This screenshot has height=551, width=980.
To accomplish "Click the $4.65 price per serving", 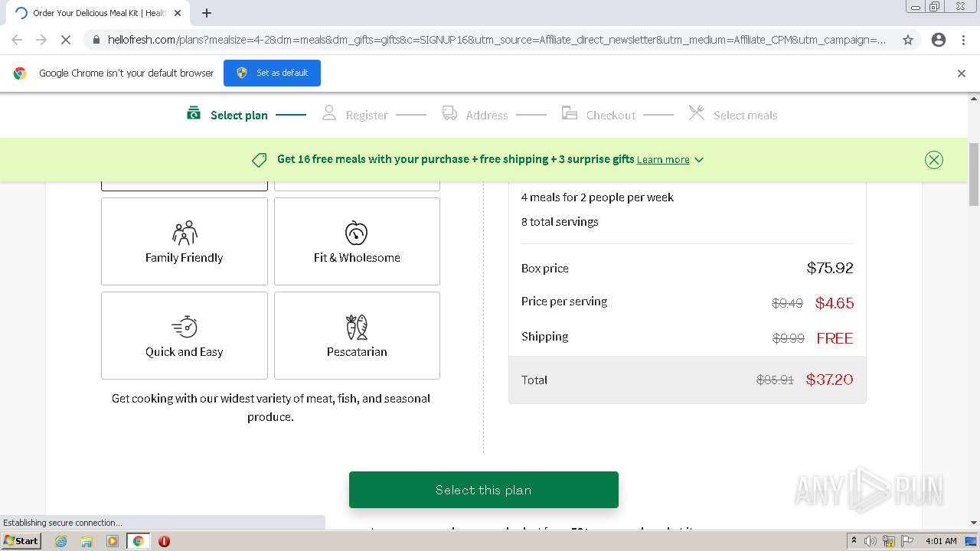I will pos(835,303).
